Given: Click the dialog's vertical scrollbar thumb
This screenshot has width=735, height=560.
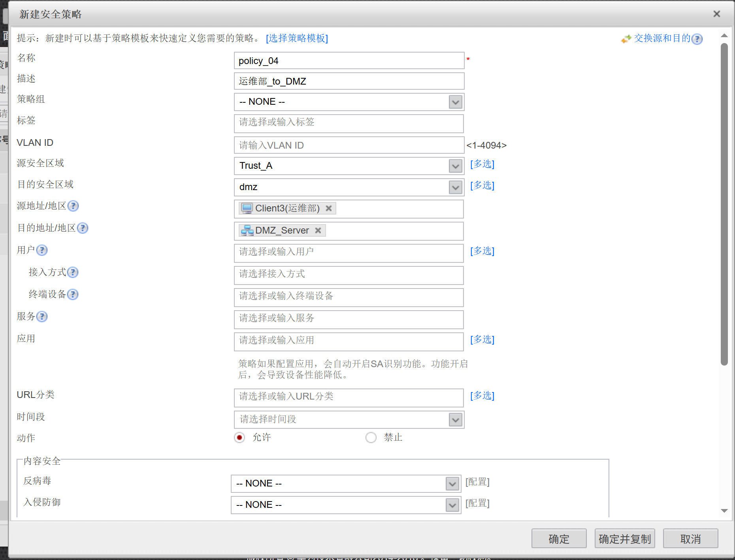Looking at the screenshot, I should coord(724,205).
